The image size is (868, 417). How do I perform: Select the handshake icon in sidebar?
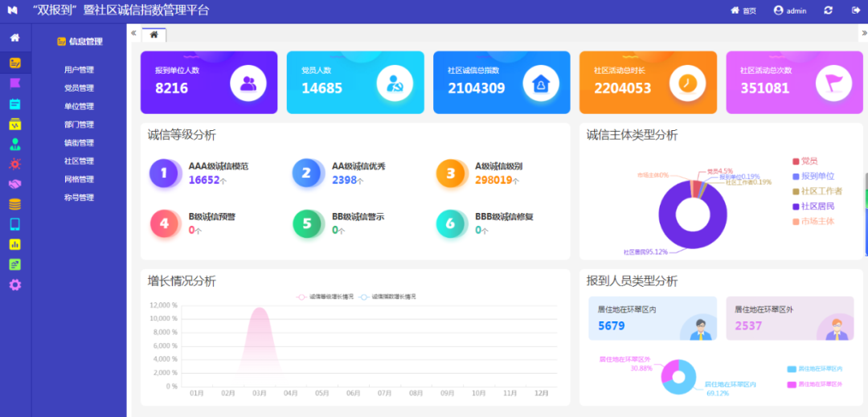click(14, 184)
